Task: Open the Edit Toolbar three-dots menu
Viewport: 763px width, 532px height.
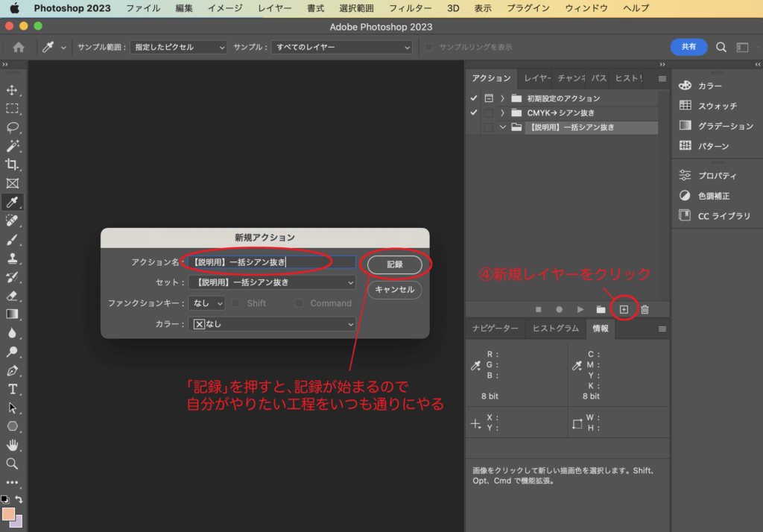Action: (x=12, y=482)
